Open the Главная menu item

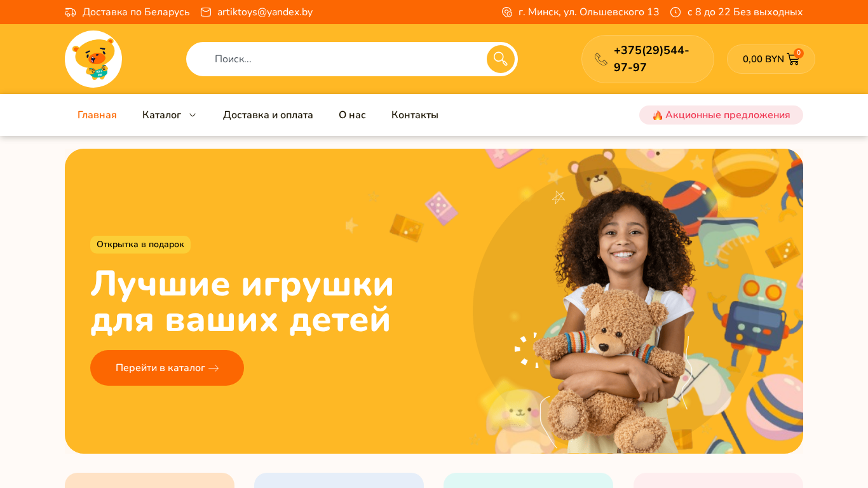97,115
